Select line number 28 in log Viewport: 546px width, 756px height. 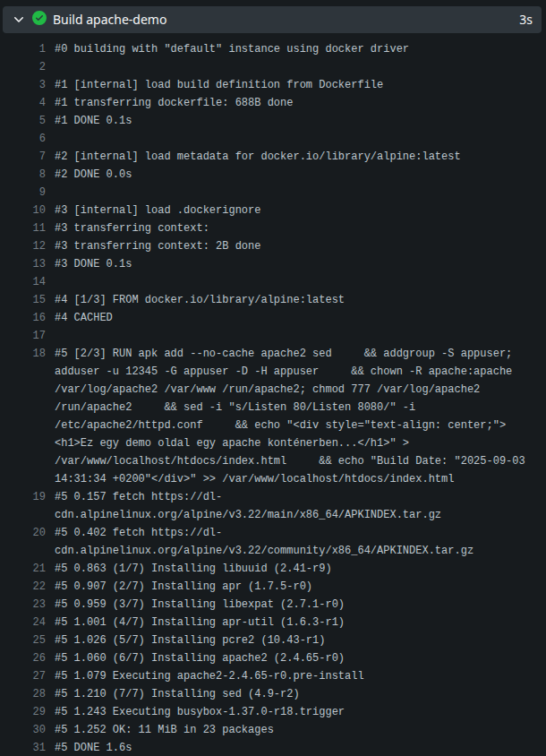pos(39,693)
